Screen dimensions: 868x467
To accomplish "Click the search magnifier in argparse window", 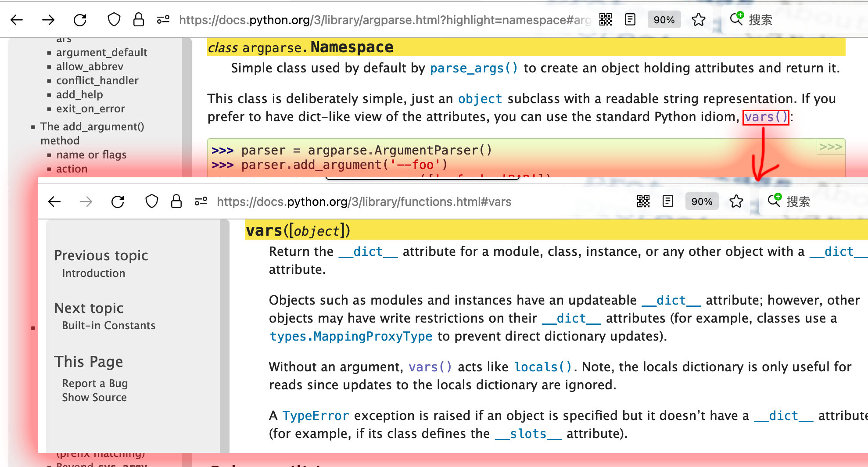I will point(736,19).
